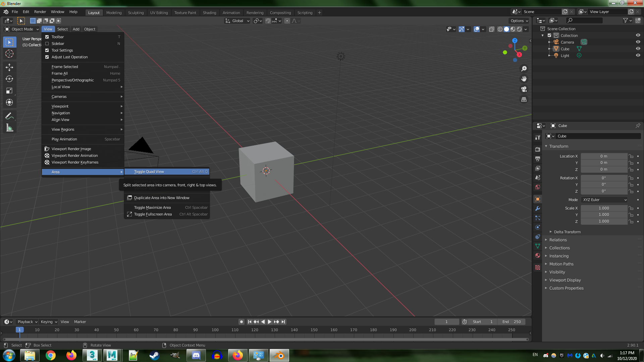Switch to the Sculpting workspace tab

[136, 13]
